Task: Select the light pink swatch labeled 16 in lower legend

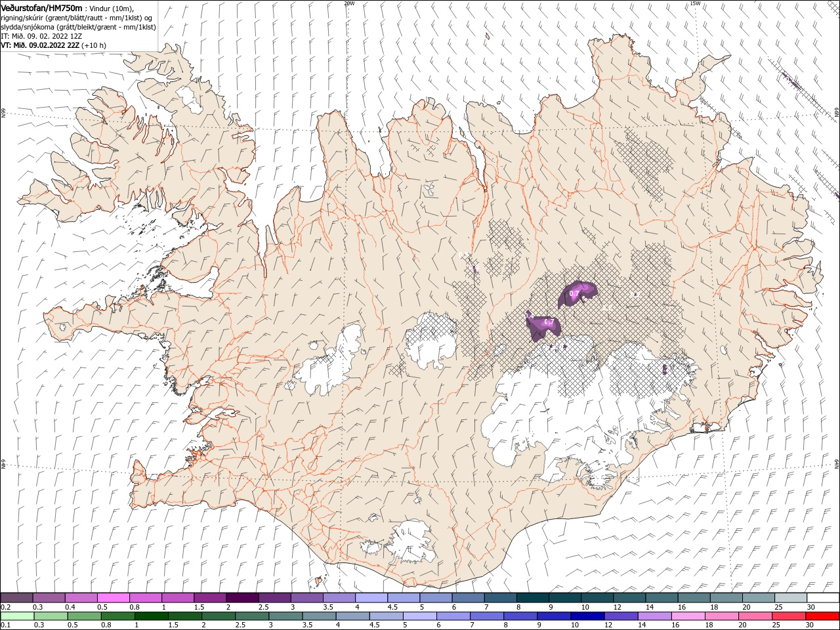Action: [688, 616]
